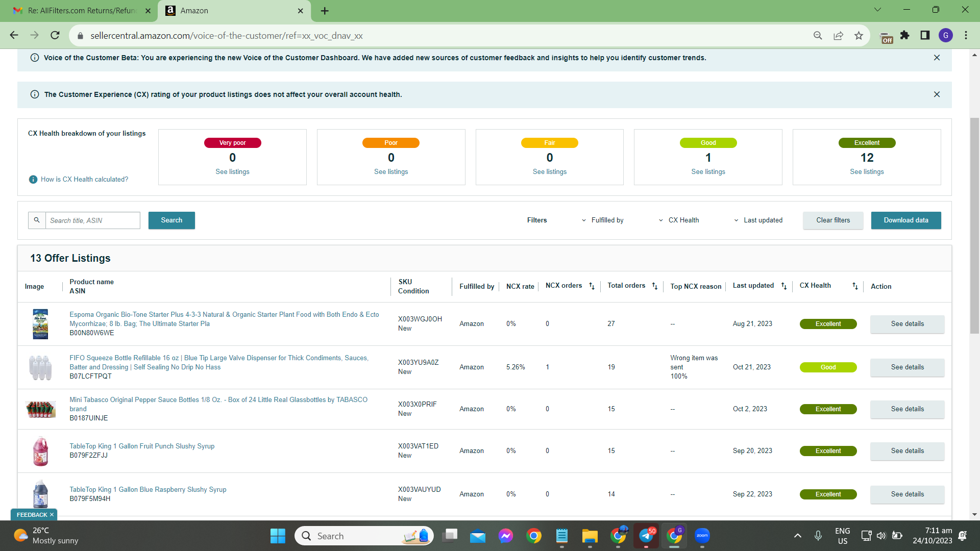Screen dimensions: 980x551
Task: Open the CX Health filter dropdown
Action: 679,220
